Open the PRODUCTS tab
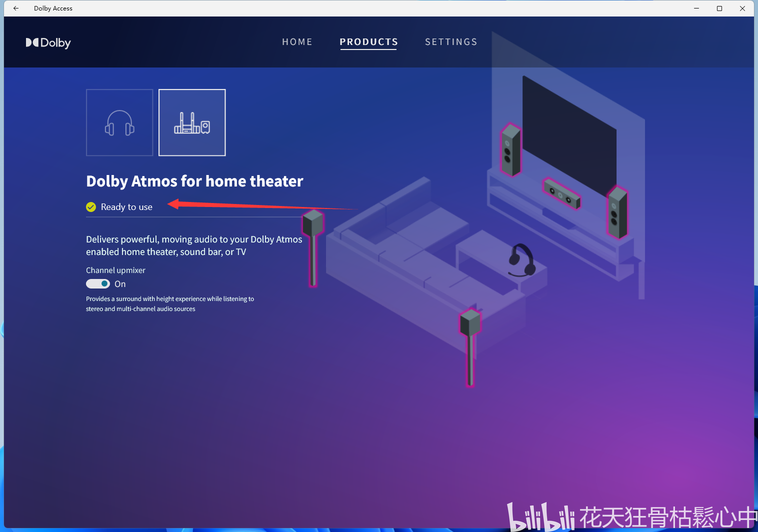Viewport: 758px width, 532px height. pos(368,42)
